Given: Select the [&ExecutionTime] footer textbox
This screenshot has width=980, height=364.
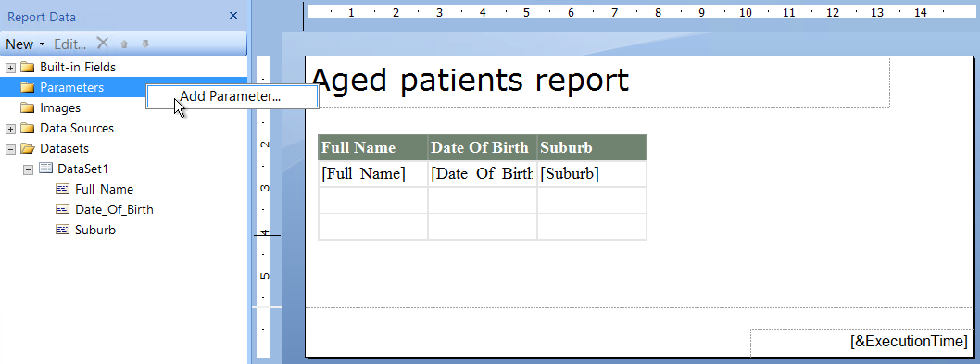Looking at the screenshot, I should click(861, 343).
